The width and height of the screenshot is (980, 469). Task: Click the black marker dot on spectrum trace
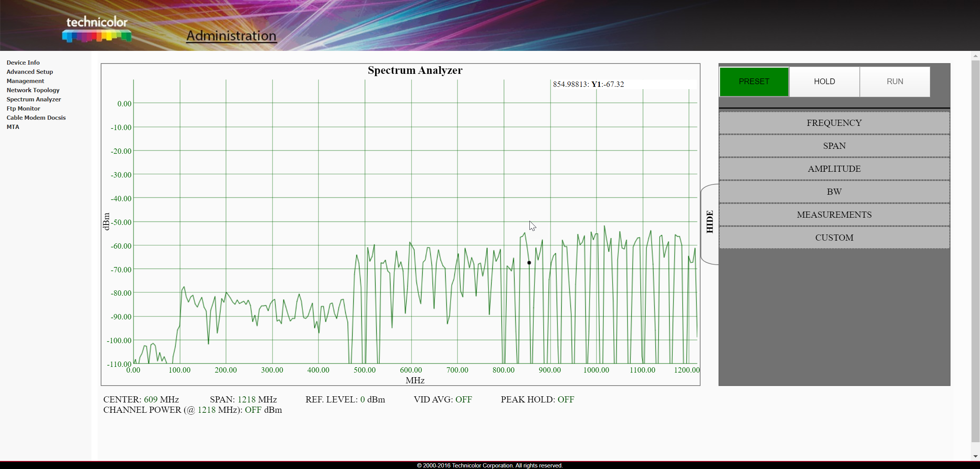[x=529, y=263]
